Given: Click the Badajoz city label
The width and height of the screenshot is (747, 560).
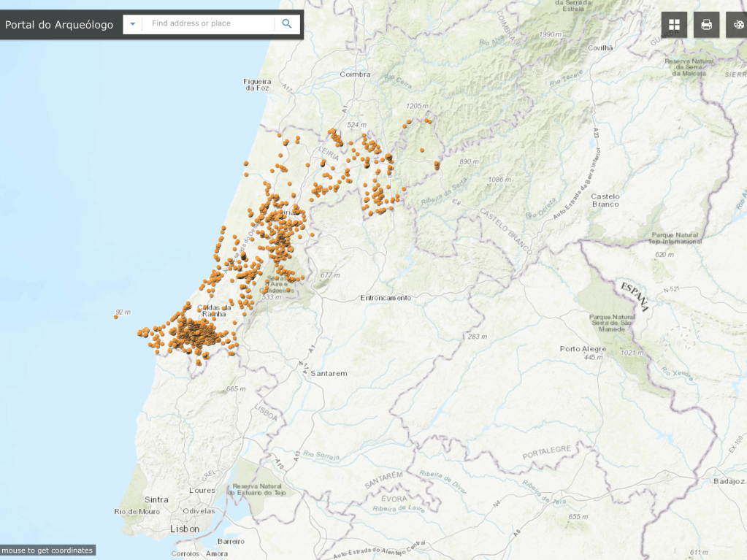Looking at the screenshot, I should [x=729, y=481].
